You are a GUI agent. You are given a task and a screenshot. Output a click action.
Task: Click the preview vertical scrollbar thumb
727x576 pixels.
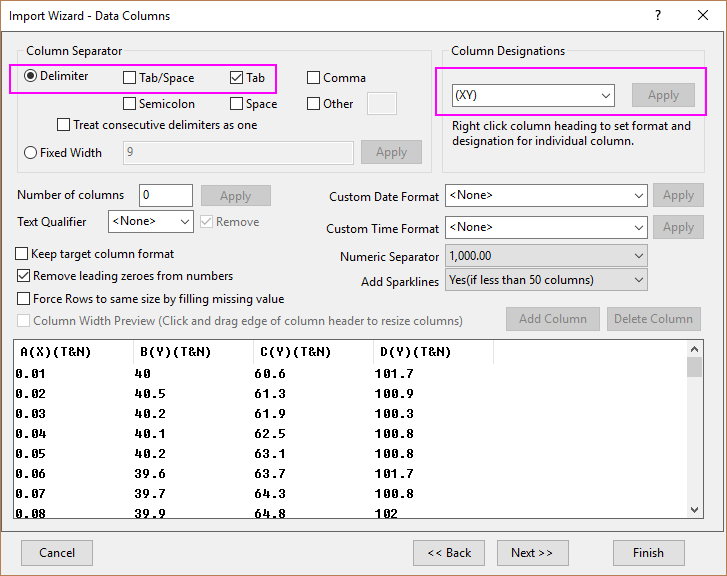pyautogui.click(x=694, y=367)
